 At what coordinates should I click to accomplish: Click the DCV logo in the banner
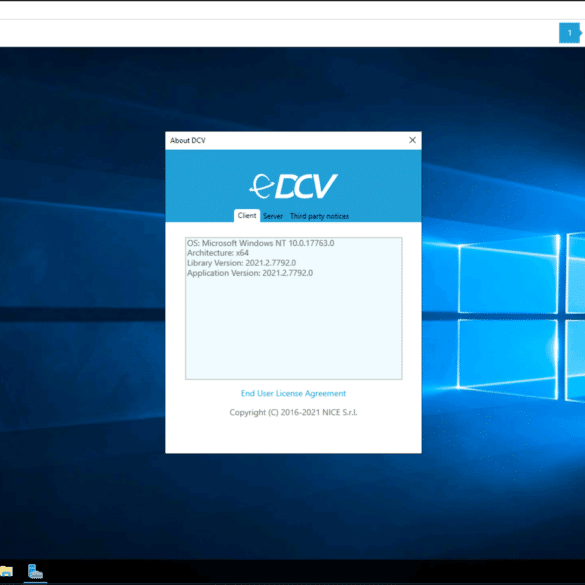[x=293, y=186]
